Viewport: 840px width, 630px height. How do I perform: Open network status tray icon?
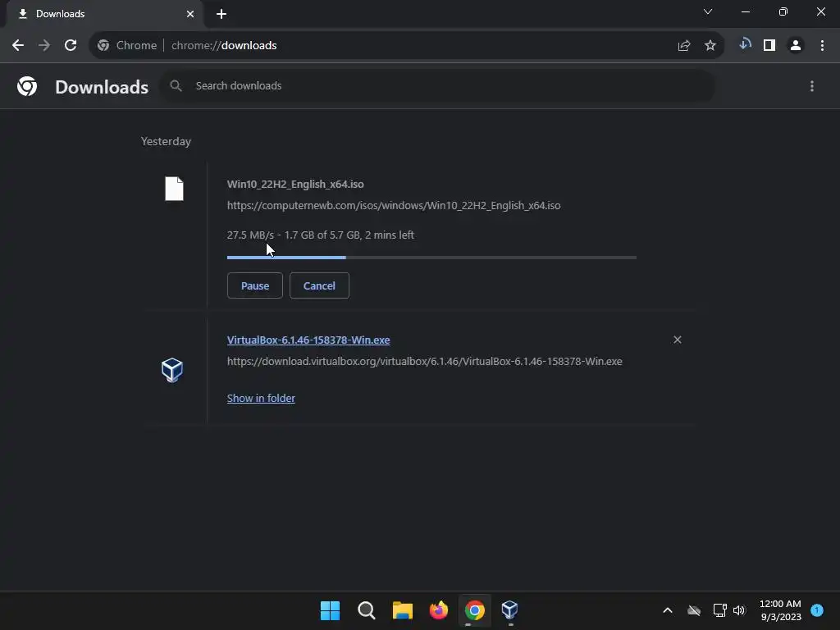720,610
